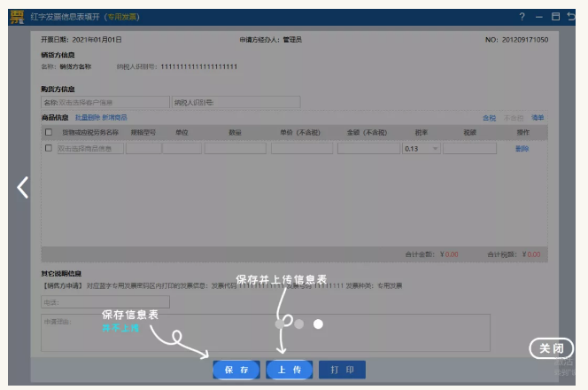Open the help question mark icon
This screenshot has width=588, height=390.
coord(522,17)
